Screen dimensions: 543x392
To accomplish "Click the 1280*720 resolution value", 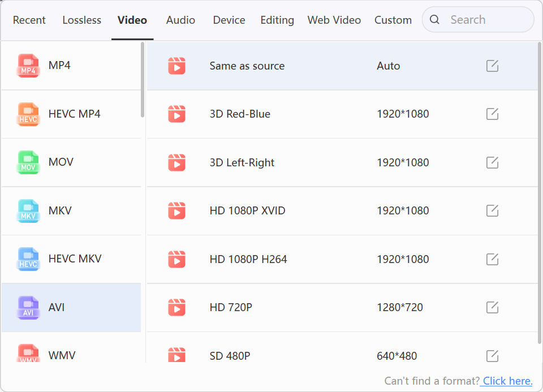I will tap(400, 307).
